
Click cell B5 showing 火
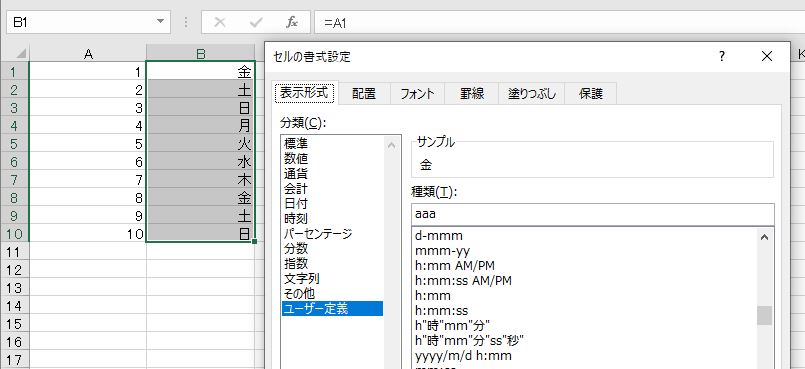201,144
